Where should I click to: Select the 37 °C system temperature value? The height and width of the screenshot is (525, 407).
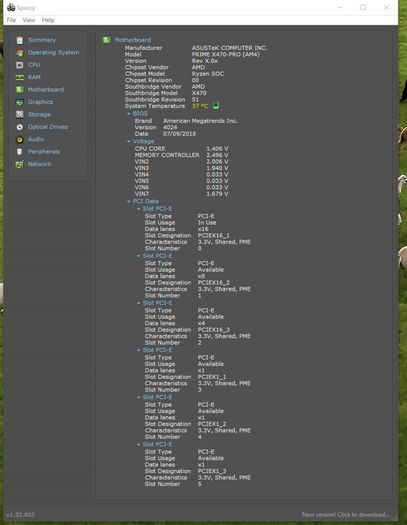[x=200, y=106]
